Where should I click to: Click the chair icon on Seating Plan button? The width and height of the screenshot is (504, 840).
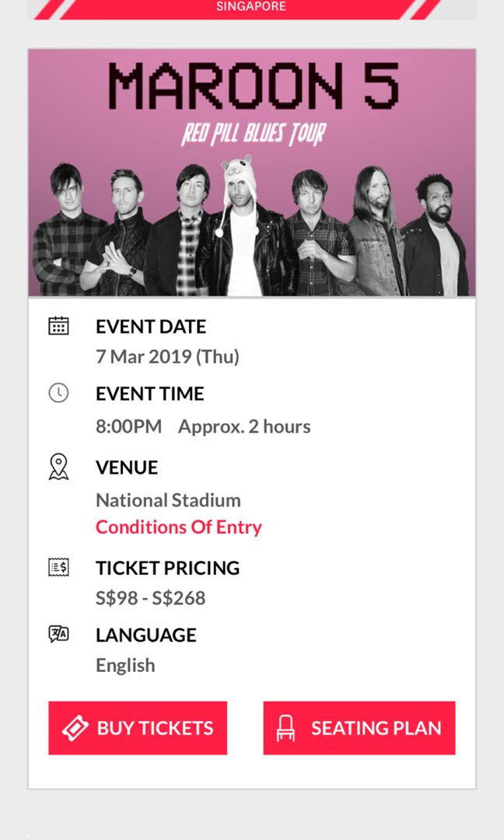pyautogui.click(x=285, y=728)
